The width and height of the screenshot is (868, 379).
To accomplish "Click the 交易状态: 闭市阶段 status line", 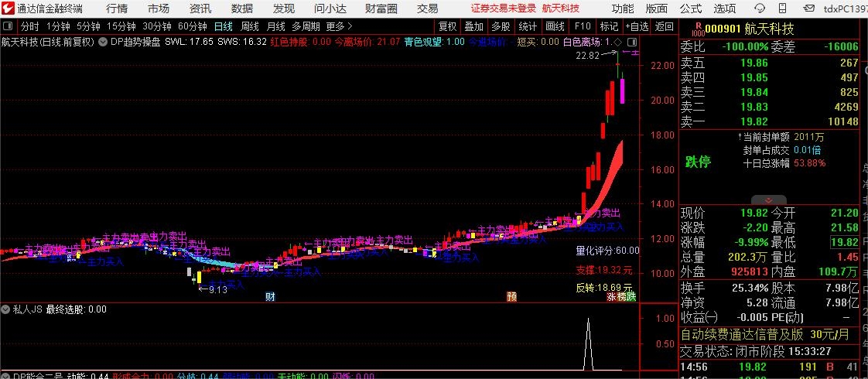I will point(756,351).
